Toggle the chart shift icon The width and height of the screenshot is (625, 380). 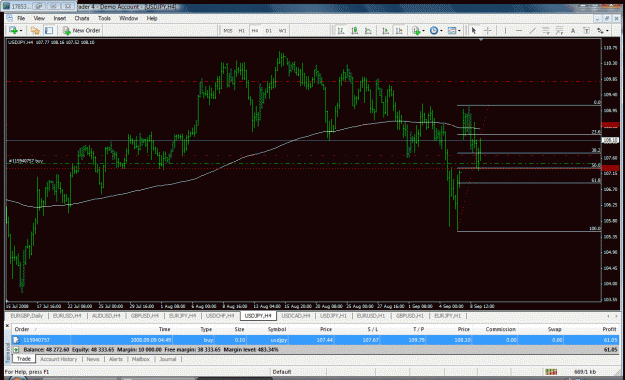(x=399, y=31)
